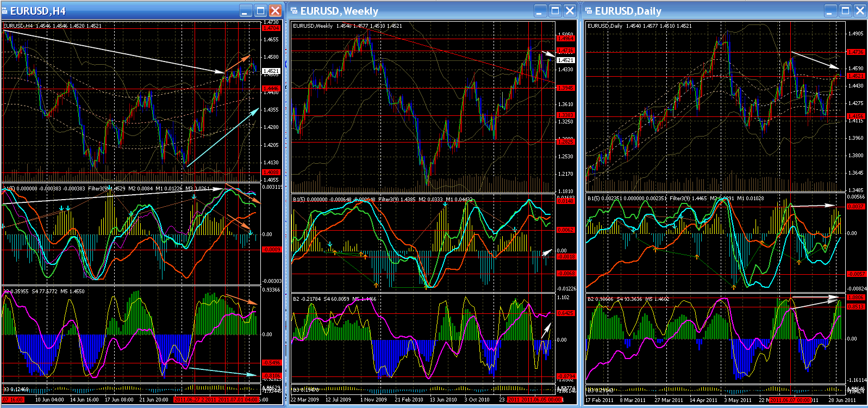
Task: Click the 1.3960 price level on Daily scale
Action: (x=855, y=138)
